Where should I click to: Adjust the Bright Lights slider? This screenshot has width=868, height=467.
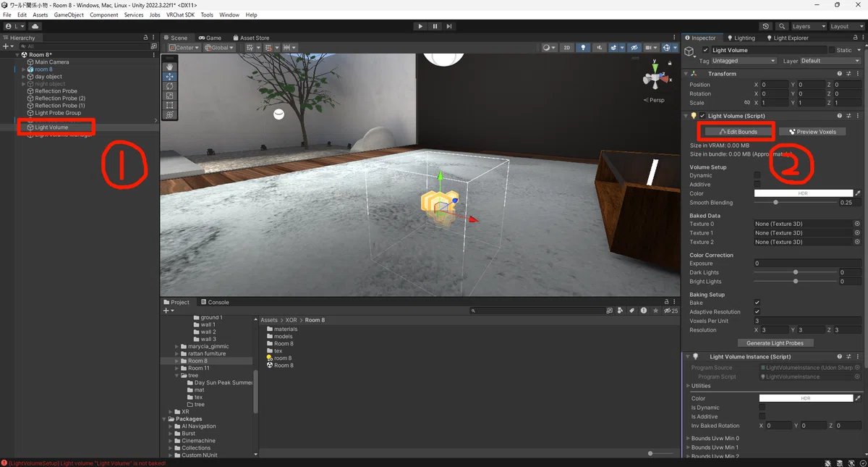[795, 282]
